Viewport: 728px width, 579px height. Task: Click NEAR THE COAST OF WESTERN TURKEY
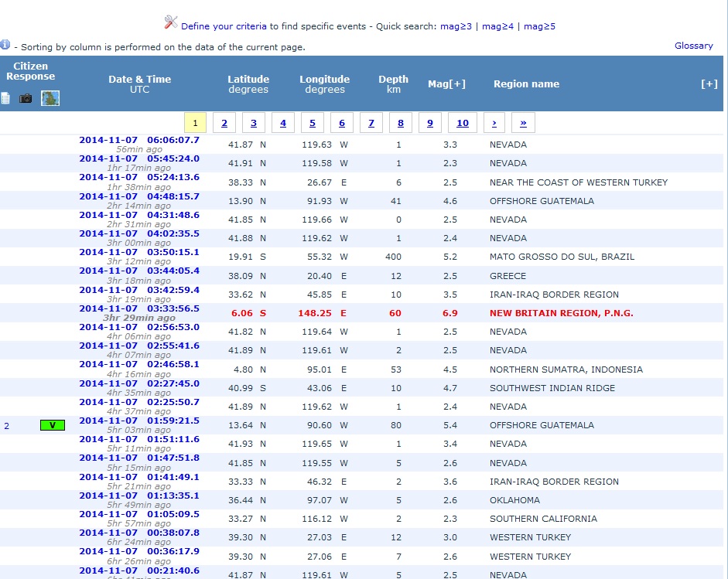point(579,182)
